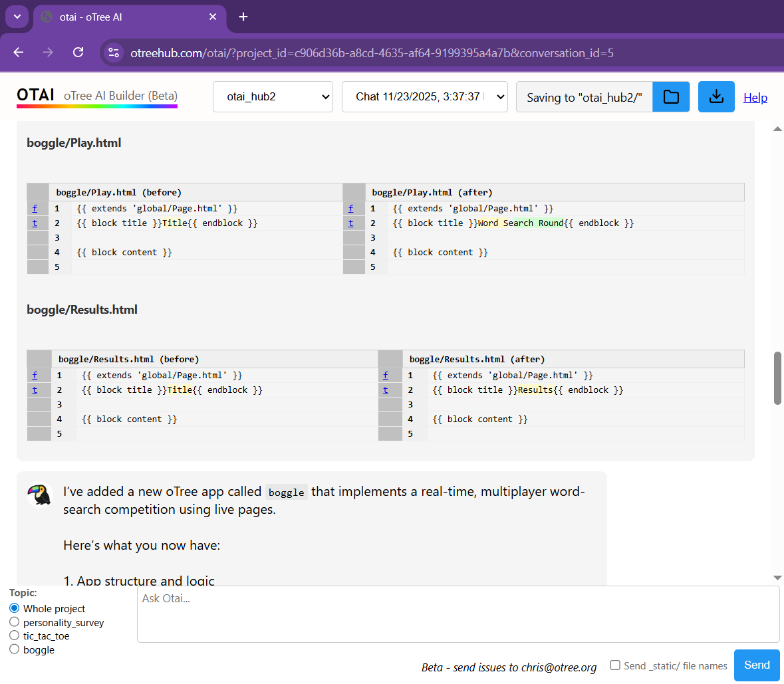Click the blue folder icon button

click(671, 97)
